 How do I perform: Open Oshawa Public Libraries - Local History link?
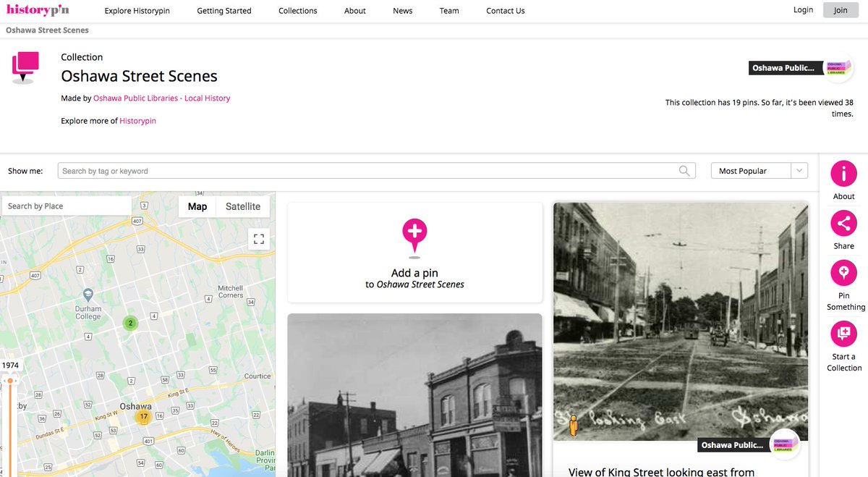point(162,98)
